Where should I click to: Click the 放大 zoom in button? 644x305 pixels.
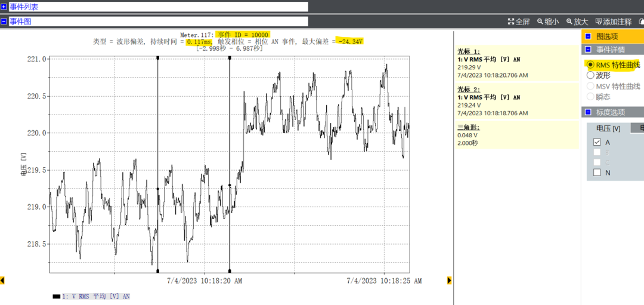click(577, 21)
